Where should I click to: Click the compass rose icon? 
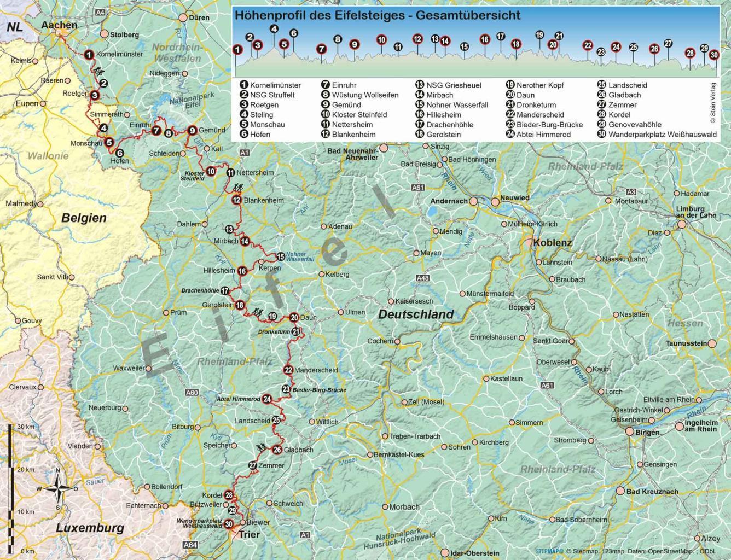pos(57,488)
